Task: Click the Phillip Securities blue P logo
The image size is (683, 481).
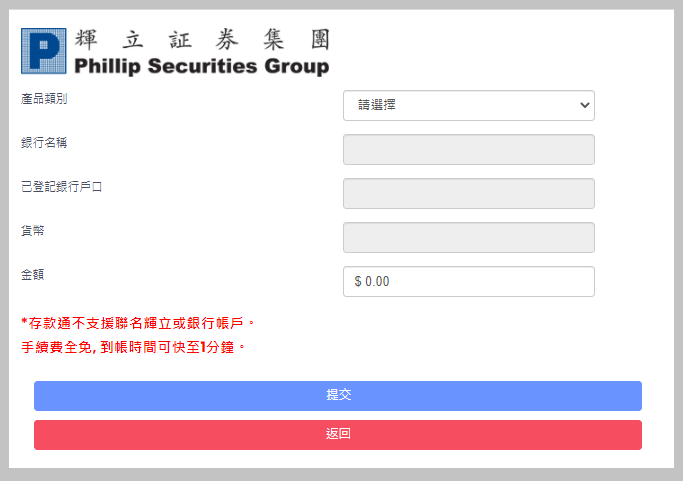Action: coord(44,50)
